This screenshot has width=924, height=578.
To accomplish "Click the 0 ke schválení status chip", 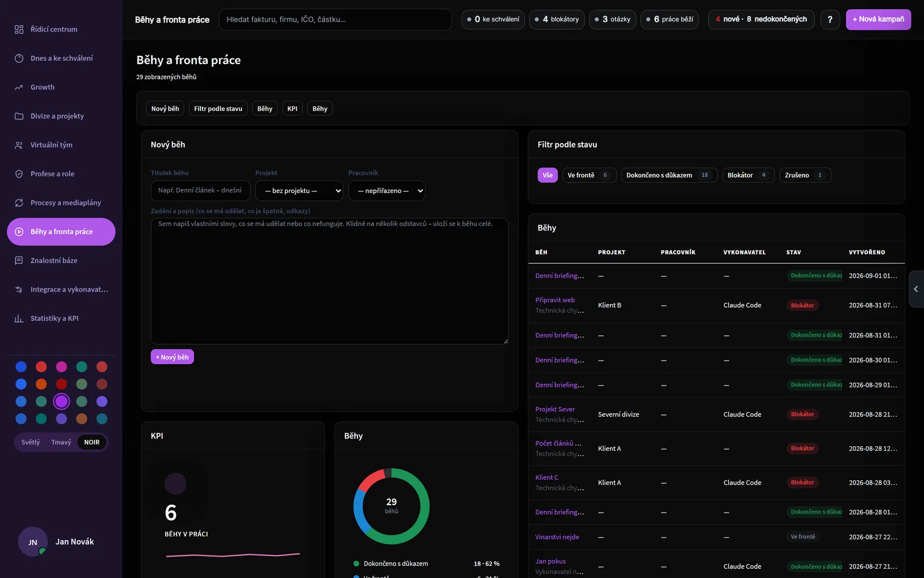I will (493, 20).
